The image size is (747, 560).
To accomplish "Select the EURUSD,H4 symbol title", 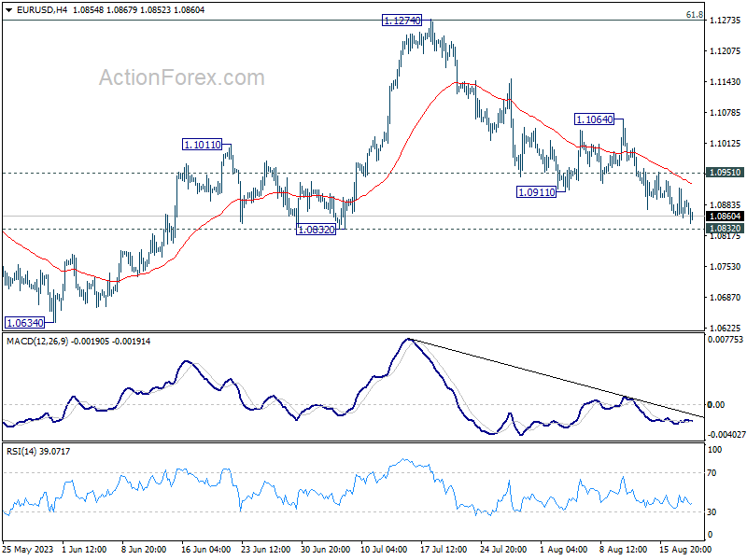I will tap(42, 10).
